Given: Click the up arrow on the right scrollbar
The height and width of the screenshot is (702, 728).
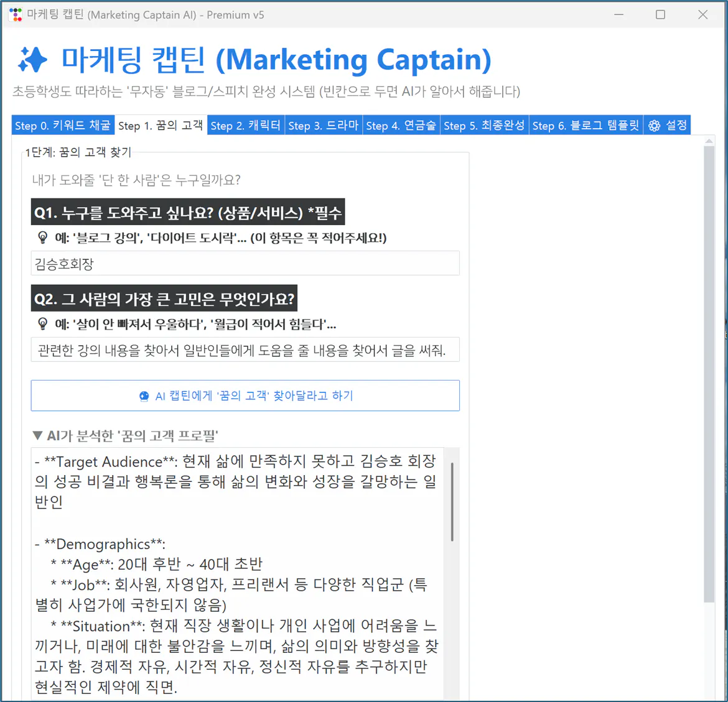Looking at the screenshot, I should coord(709,141).
